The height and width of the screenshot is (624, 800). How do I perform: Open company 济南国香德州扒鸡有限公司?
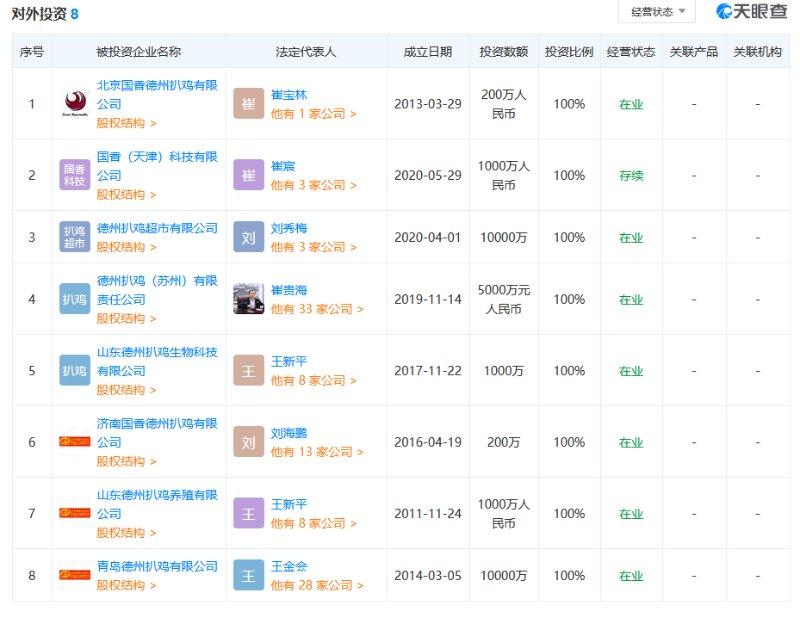click(157, 433)
